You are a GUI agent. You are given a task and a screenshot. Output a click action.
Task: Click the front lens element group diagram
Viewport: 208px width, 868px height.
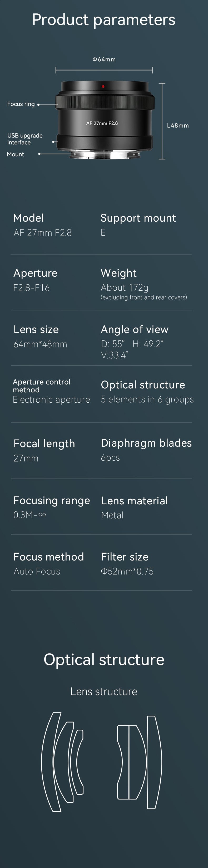pos(62,762)
